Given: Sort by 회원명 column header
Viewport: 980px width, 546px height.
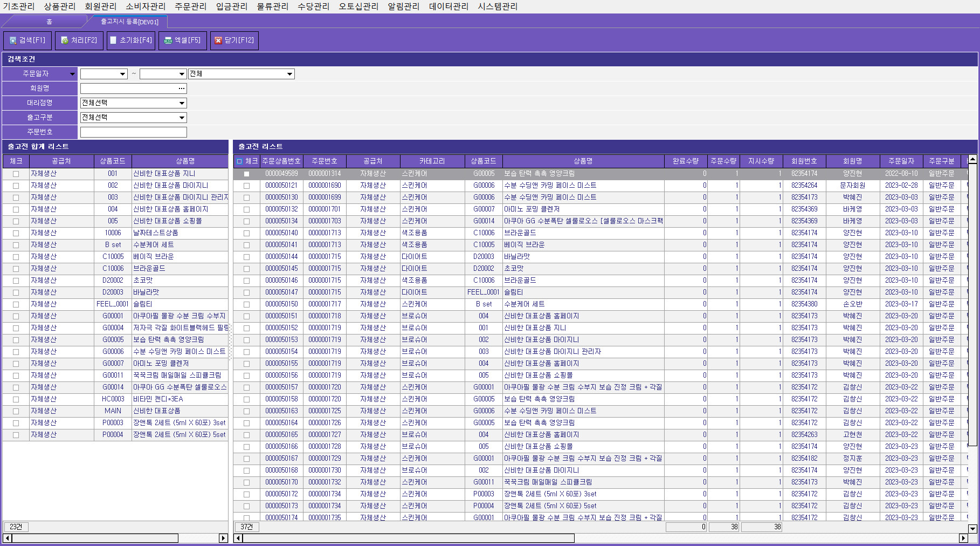Looking at the screenshot, I should point(853,161).
